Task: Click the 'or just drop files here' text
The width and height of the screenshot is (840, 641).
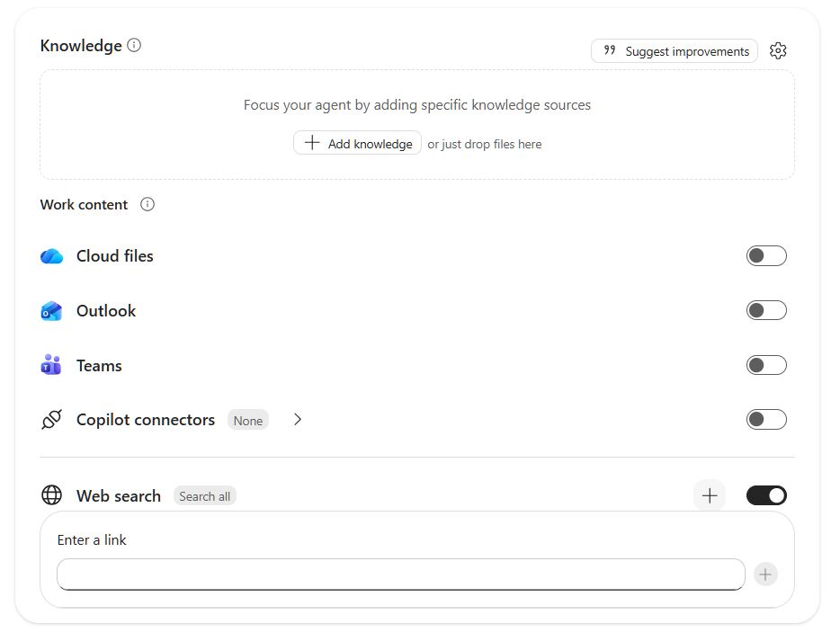Action: click(x=484, y=144)
